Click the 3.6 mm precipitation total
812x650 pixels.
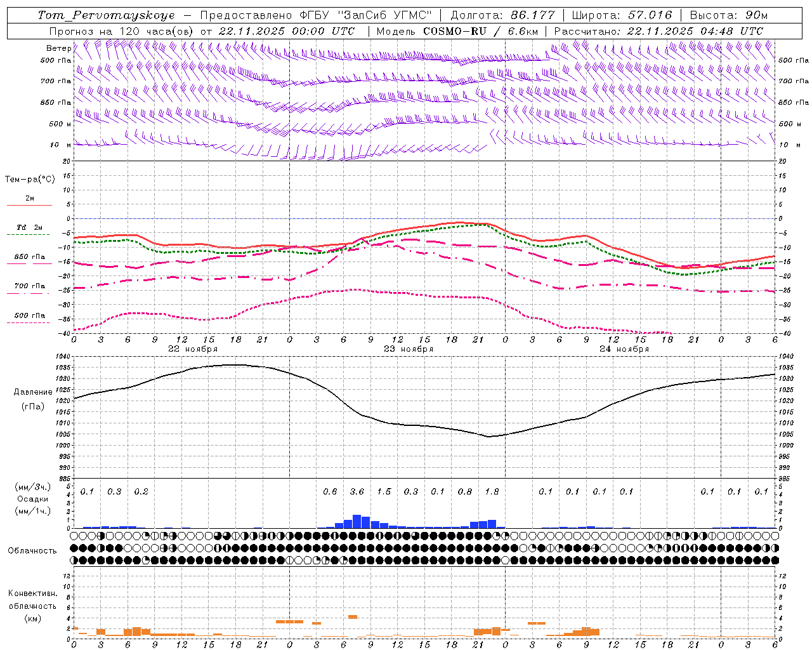click(x=357, y=491)
